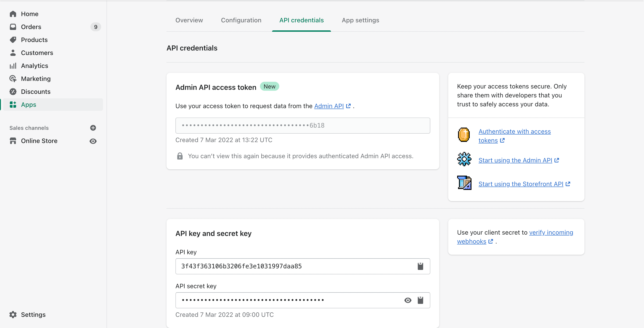The width and height of the screenshot is (644, 328).
Task: Switch to the Overview tab
Action: tap(189, 20)
